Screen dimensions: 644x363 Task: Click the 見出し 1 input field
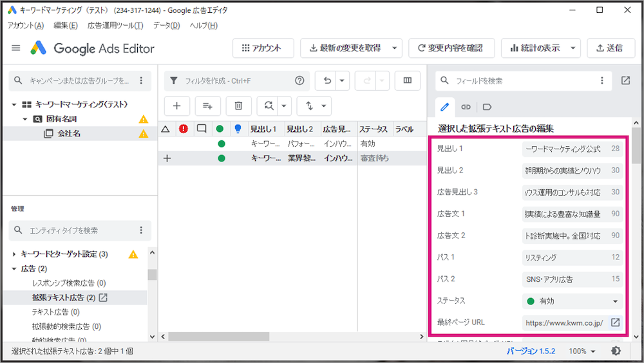(x=573, y=149)
